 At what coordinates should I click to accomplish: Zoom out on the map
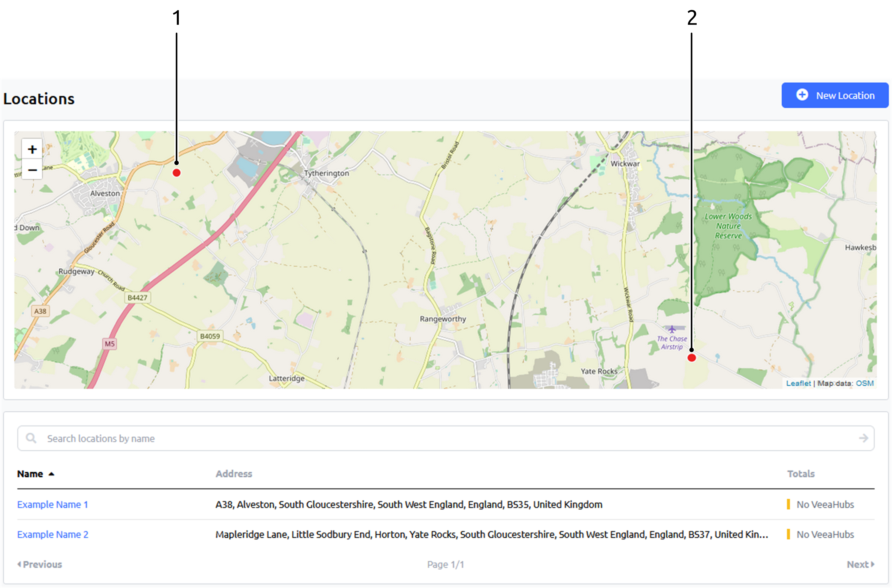[32, 170]
